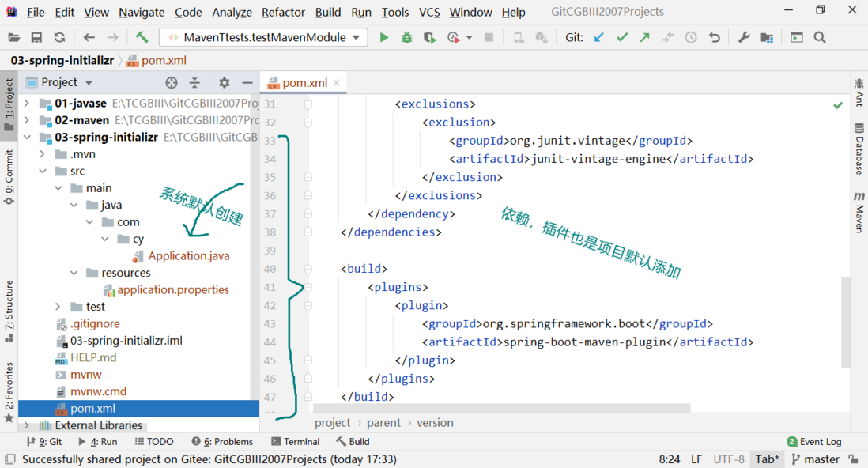The image size is (868, 468).
Task: Toggle the 1: Project tool window
Action: pyautogui.click(x=9, y=104)
